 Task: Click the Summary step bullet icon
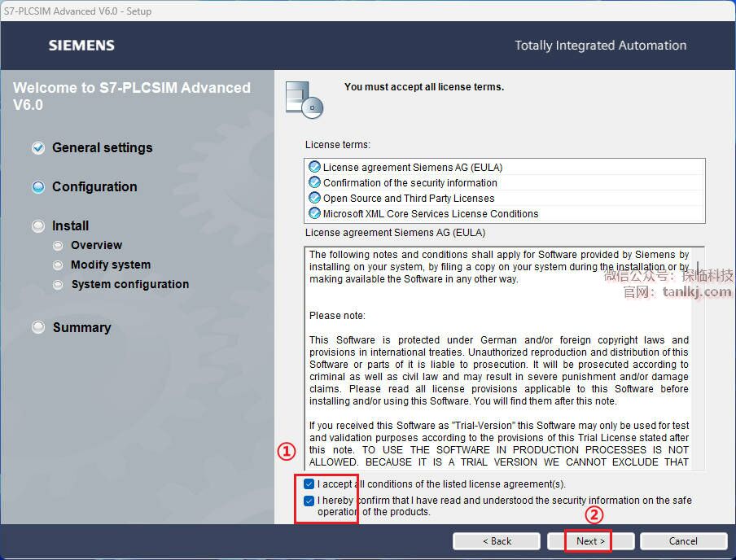click(x=38, y=327)
